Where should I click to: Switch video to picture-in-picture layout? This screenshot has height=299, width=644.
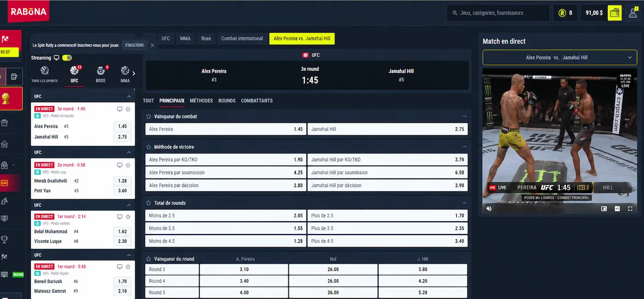point(604,208)
